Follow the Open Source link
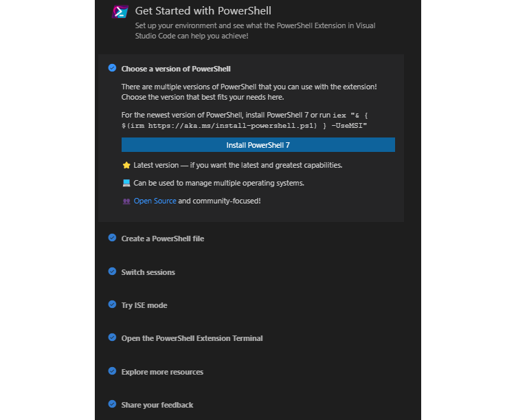This screenshot has width=516, height=420. (x=155, y=201)
